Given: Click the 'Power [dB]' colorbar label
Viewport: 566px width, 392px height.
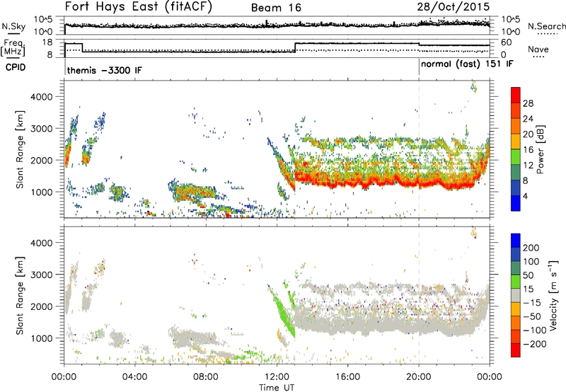Looking at the screenshot, I should pyautogui.click(x=540, y=149).
